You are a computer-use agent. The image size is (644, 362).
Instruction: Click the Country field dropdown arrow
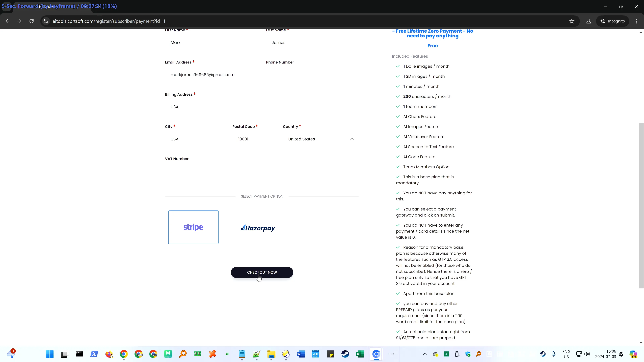(352, 139)
